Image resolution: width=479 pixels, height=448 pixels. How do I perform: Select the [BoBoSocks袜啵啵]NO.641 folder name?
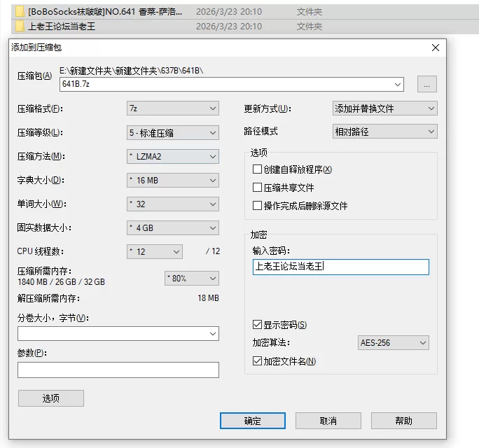(105, 12)
